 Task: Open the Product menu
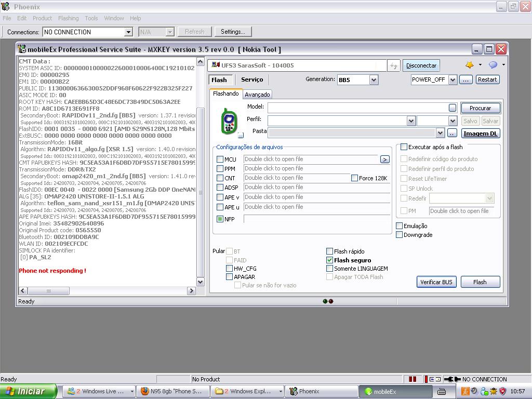tap(43, 18)
